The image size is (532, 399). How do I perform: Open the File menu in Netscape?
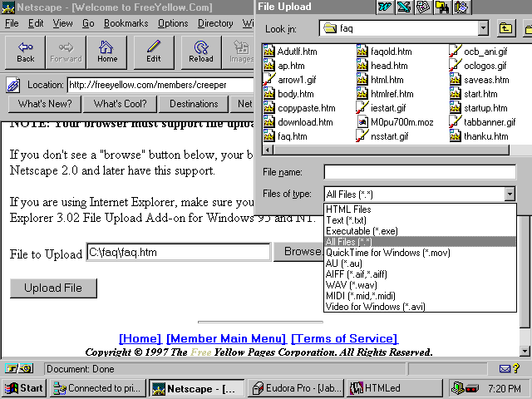pyautogui.click(x=12, y=23)
